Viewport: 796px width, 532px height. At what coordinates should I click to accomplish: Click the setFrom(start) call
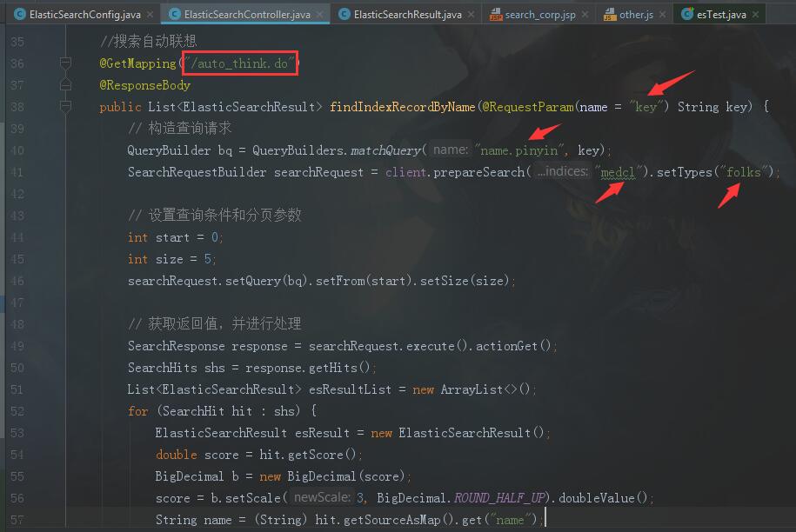364,281
